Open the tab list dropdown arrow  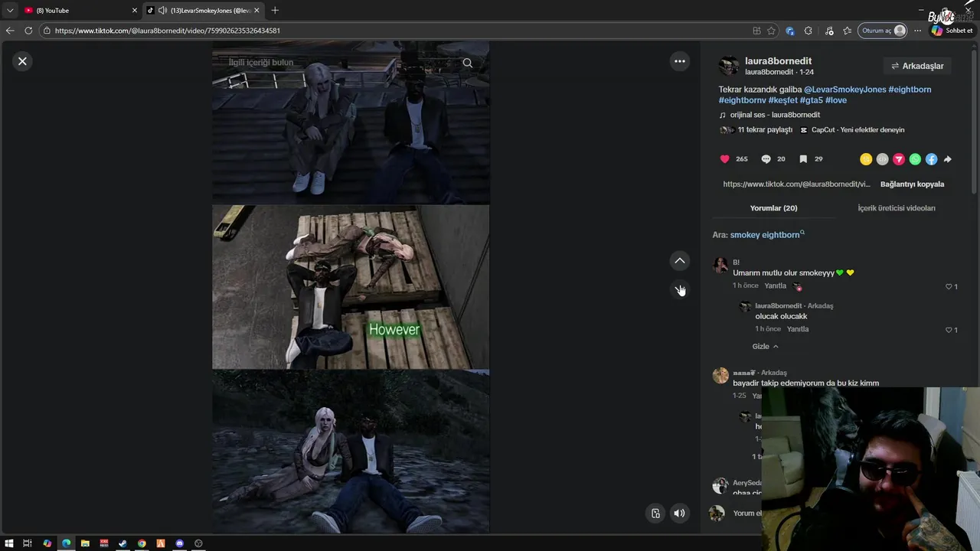(9, 10)
